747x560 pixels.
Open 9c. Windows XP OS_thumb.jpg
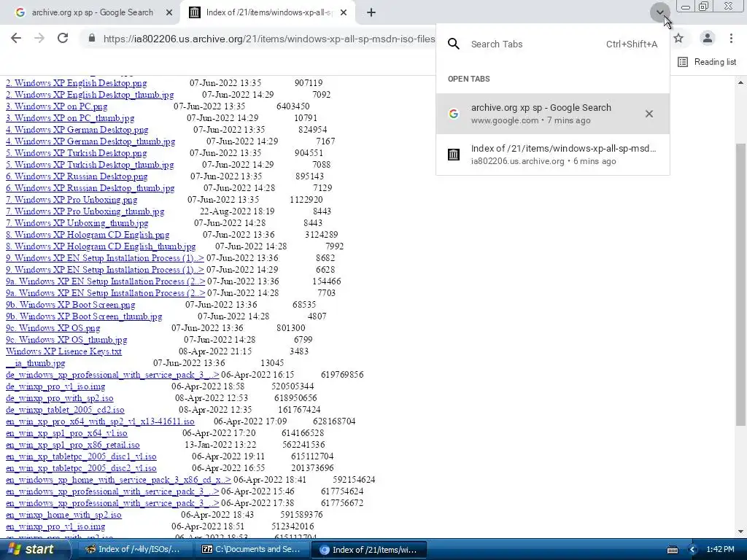pyautogui.click(x=66, y=340)
